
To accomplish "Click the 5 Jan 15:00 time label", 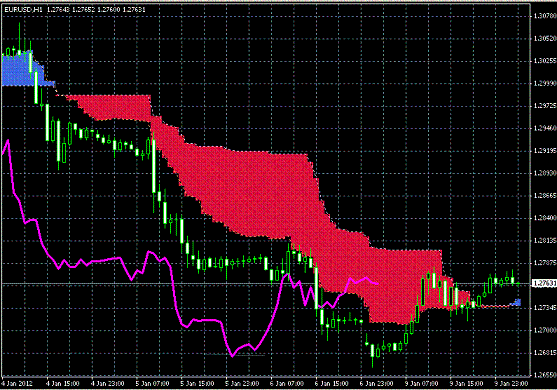I will [197, 384].
